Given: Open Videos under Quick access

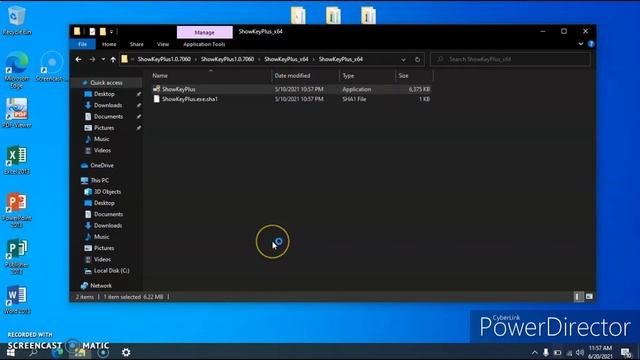Looking at the screenshot, I should (x=102, y=150).
